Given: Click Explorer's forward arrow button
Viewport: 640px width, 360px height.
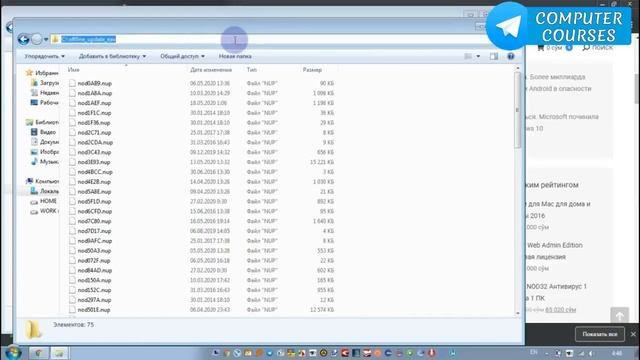Looking at the screenshot, I should [x=37, y=39].
